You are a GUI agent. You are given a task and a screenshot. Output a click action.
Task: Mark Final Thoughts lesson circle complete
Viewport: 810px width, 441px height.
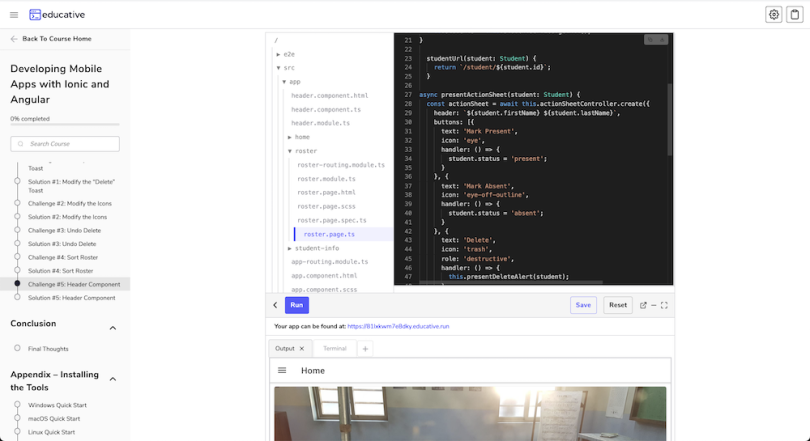pyautogui.click(x=17, y=349)
